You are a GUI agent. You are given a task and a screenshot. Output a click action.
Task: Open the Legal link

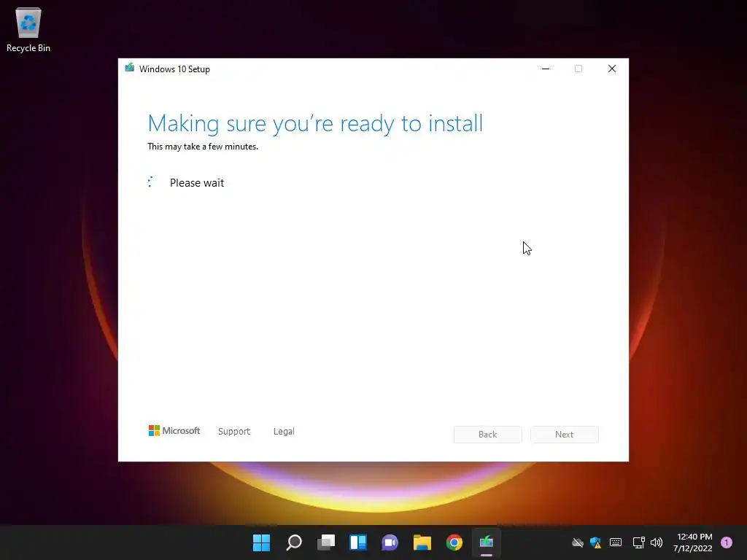284,432
